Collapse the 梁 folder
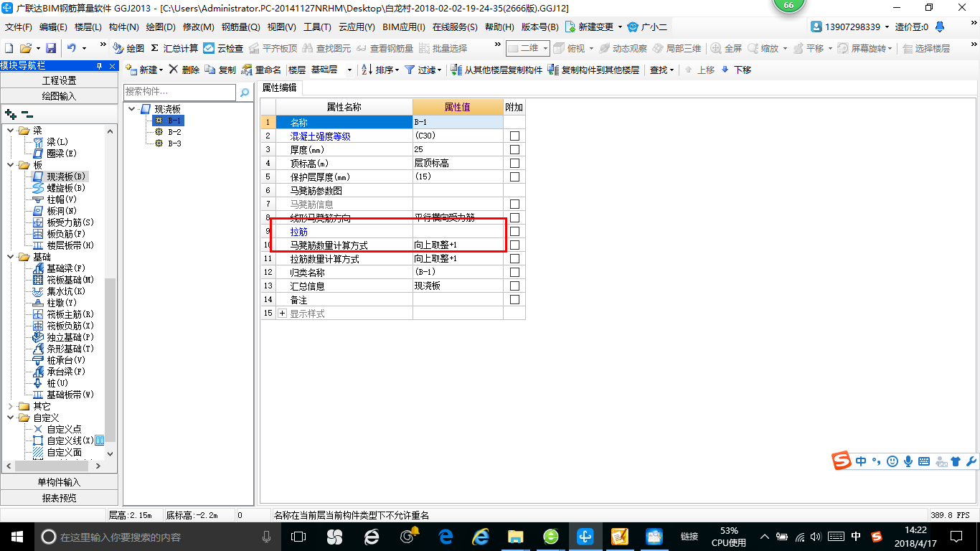Viewport: 980px width, 551px height. coord(10,131)
